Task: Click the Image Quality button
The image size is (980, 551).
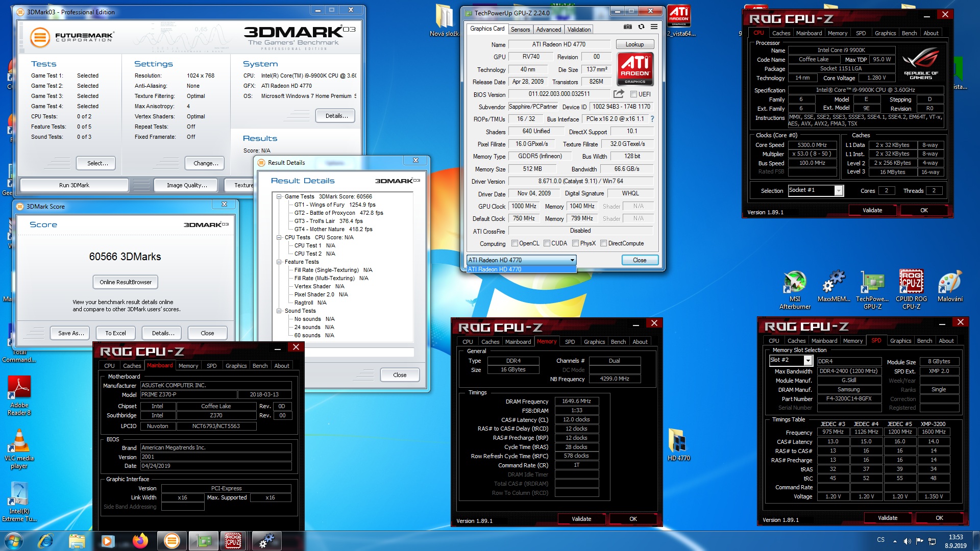Action: [x=187, y=185]
